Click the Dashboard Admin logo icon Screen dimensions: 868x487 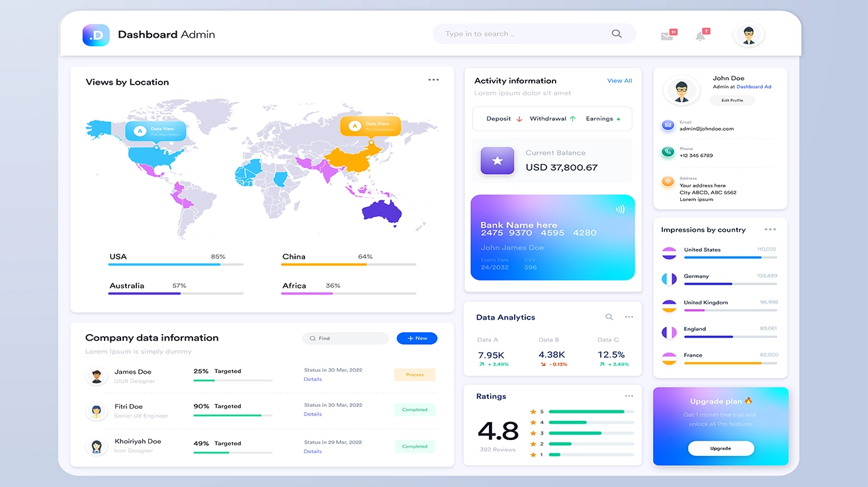pos(96,35)
